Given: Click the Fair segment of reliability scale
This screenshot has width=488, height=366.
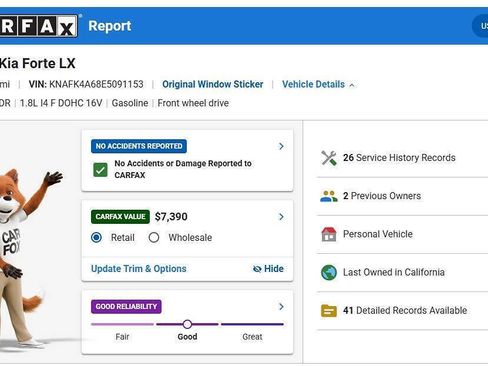Looking at the screenshot, I should (x=122, y=324).
